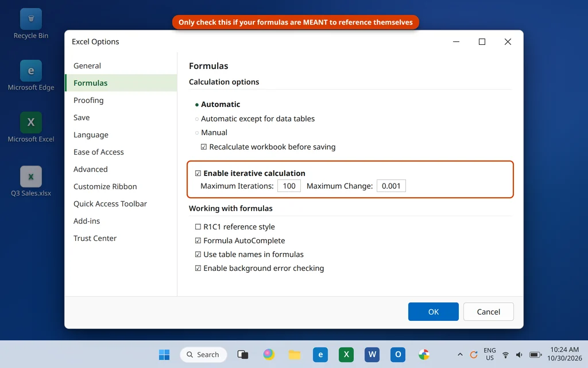Viewport: 588px width, 368px height.
Task: Open the Proofing options category
Action: click(121, 100)
